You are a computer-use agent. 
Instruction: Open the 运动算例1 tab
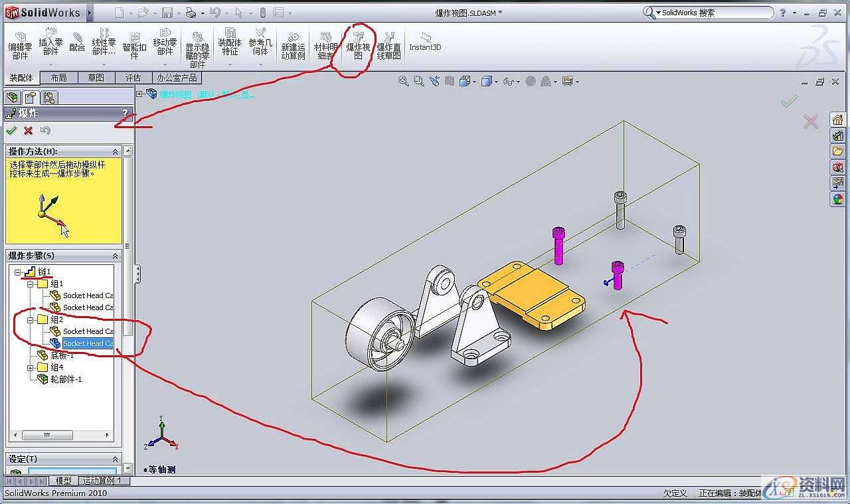(100, 480)
